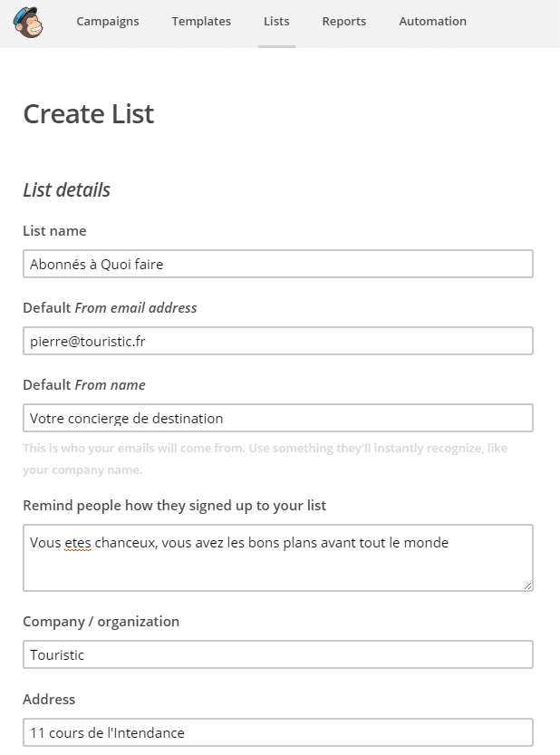The width and height of the screenshot is (560, 755).
Task: Click the misspelled word 'etes' in reminder
Action: (x=78, y=543)
